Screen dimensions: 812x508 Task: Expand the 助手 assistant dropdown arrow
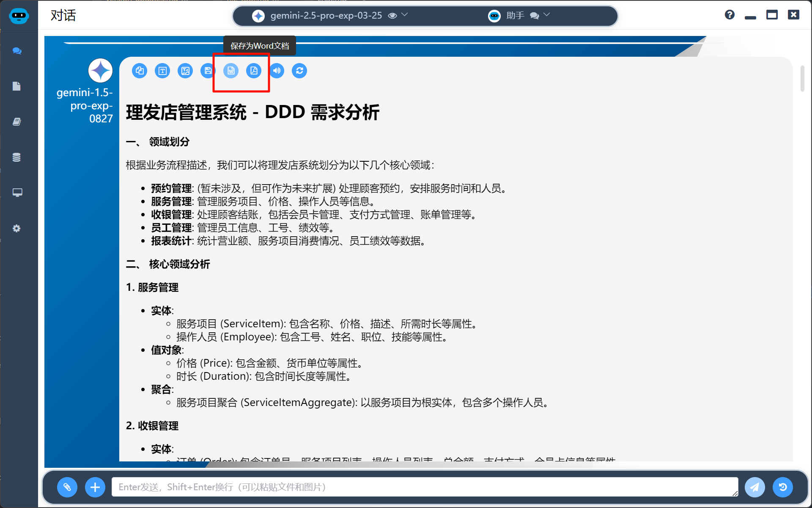(547, 15)
